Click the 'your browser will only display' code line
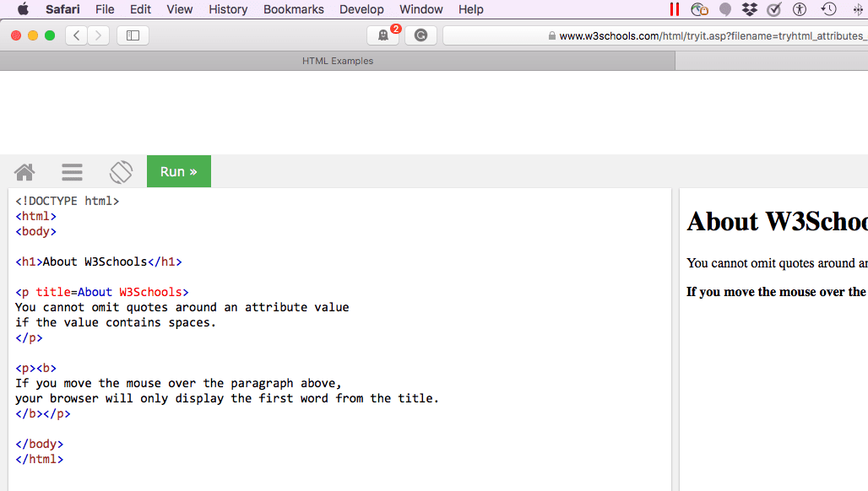The width and height of the screenshot is (868, 491). coord(227,398)
